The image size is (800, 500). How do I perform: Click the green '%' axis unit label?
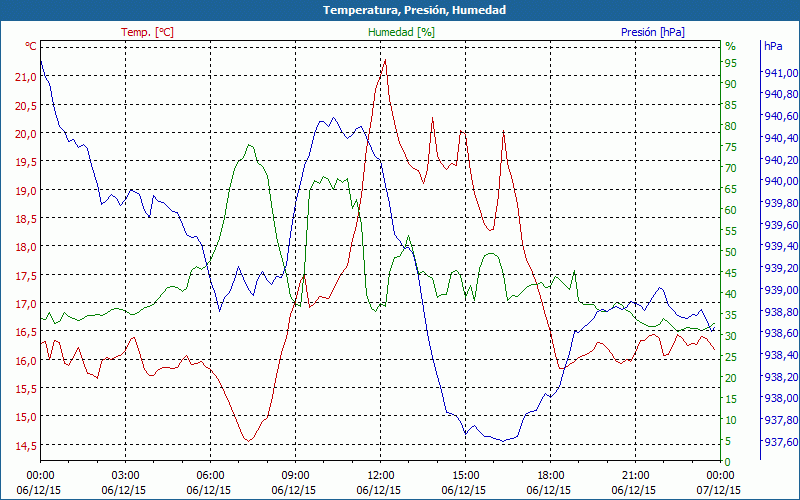pos(731,46)
